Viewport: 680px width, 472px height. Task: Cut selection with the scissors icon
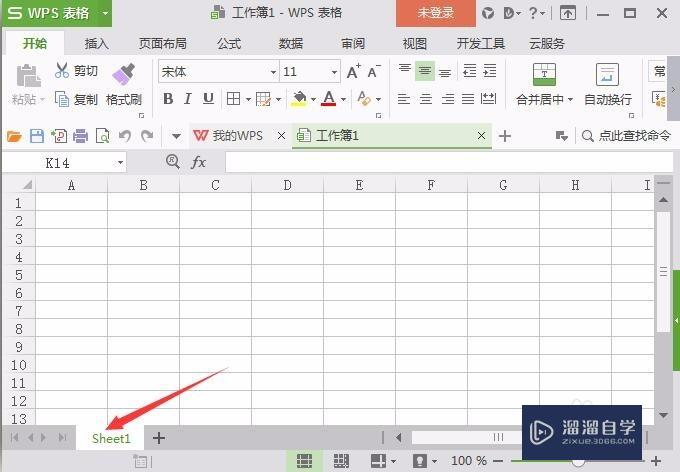point(62,70)
